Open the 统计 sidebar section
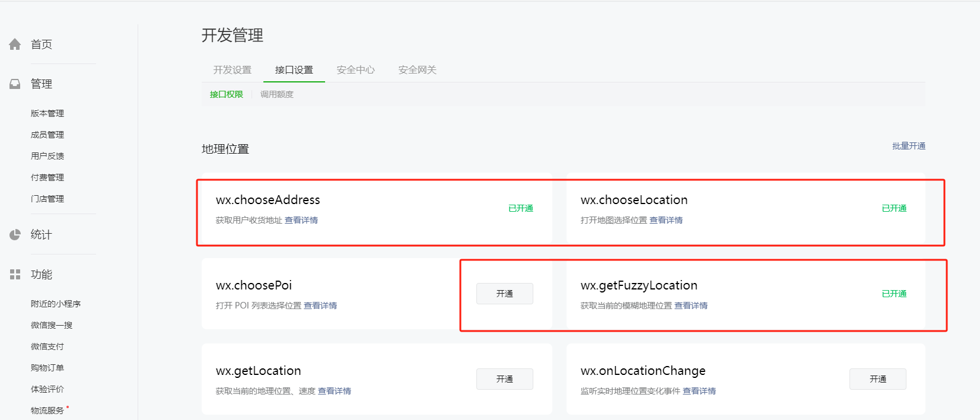This screenshot has width=980, height=420. (x=42, y=235)
